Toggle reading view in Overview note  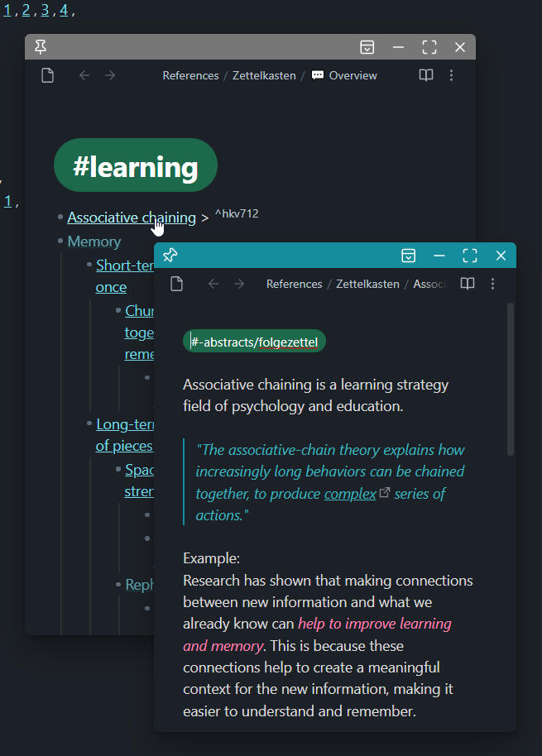[426, 75]
